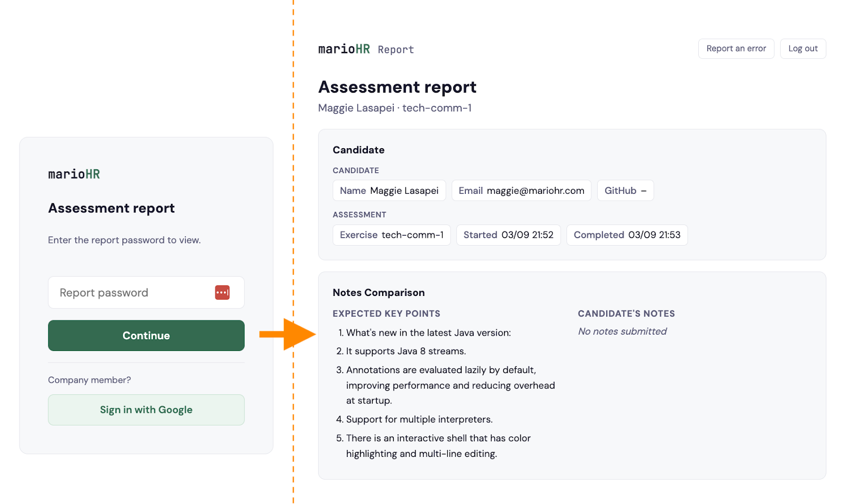
Task: Click the password manager icon in password field
Action: (x=222, y=292)
